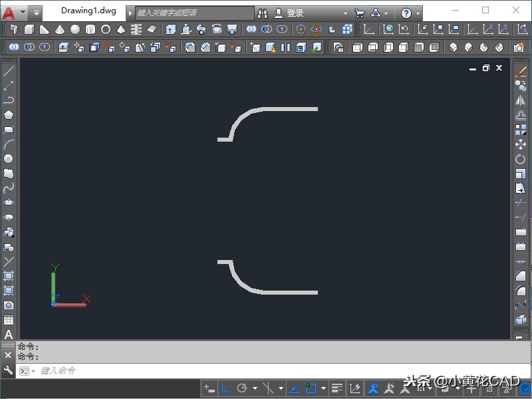This screenshot has width=532, height=399.
Task: Close the command line panel
Action: click(9, 356)
